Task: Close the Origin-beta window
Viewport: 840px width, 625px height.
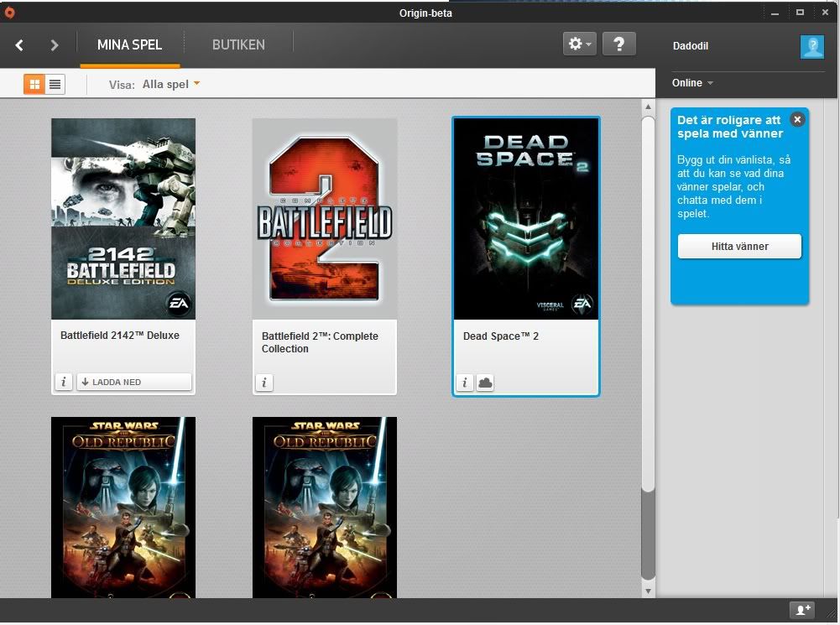Action: click(x=825, y=13)
